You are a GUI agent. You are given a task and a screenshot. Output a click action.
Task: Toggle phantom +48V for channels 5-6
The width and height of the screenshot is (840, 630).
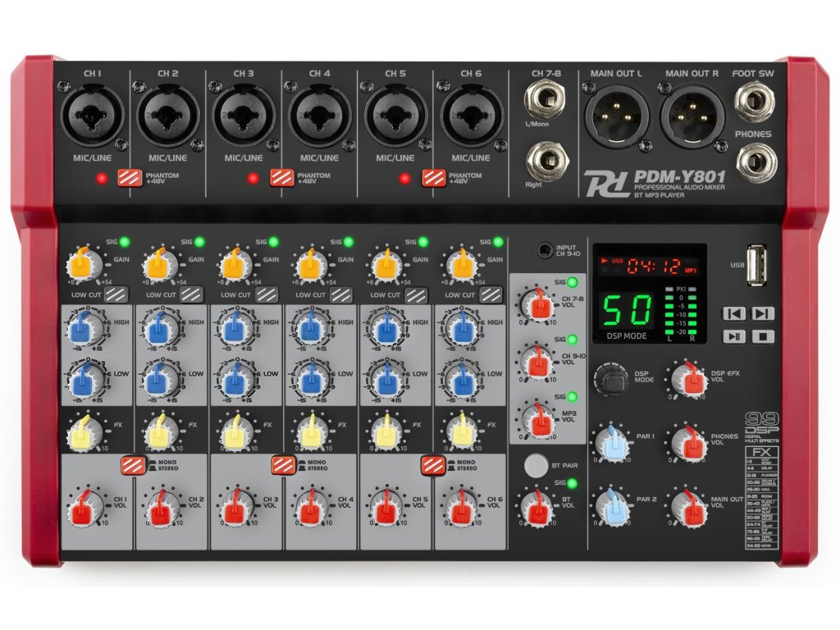click(433, 177)
